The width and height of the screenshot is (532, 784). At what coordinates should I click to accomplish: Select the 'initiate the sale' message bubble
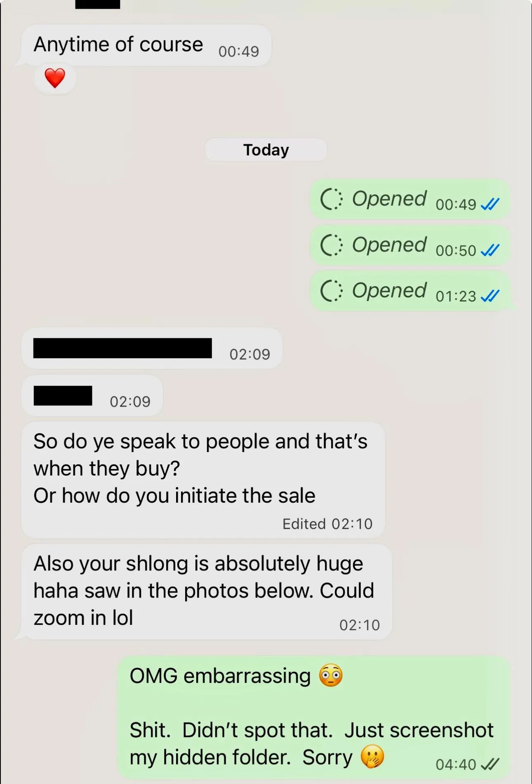pos(203,480)
